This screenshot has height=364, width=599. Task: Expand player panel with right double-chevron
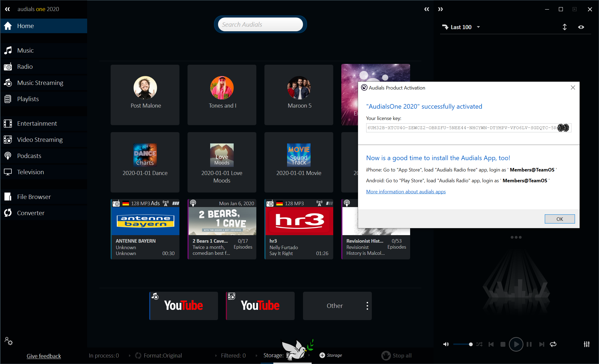point(440,9)
